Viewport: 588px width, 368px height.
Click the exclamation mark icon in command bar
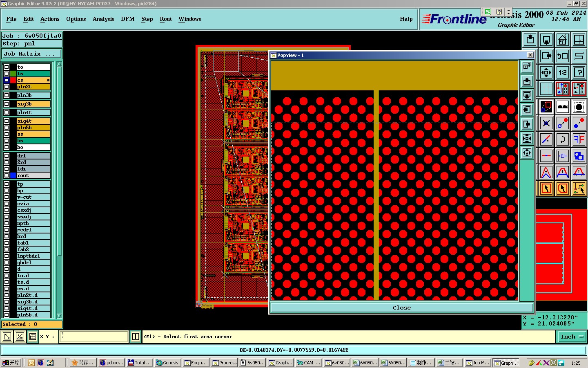pos(136,337)
